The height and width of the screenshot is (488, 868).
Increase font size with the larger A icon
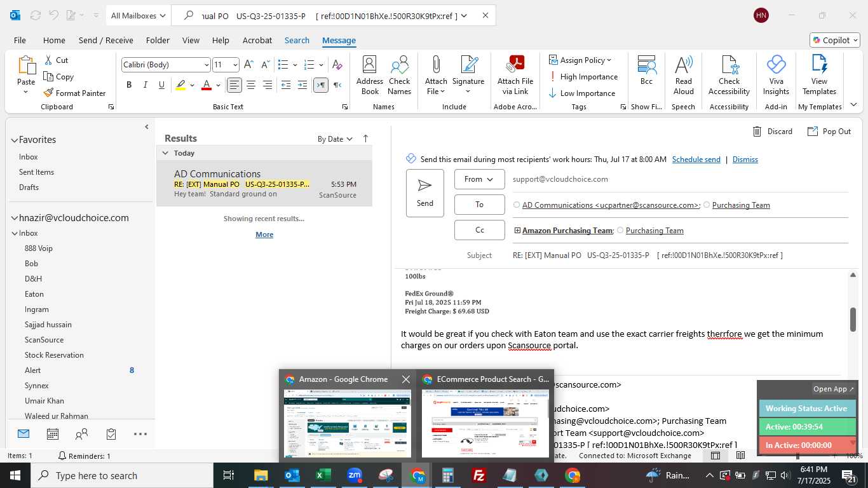point(249,64)
